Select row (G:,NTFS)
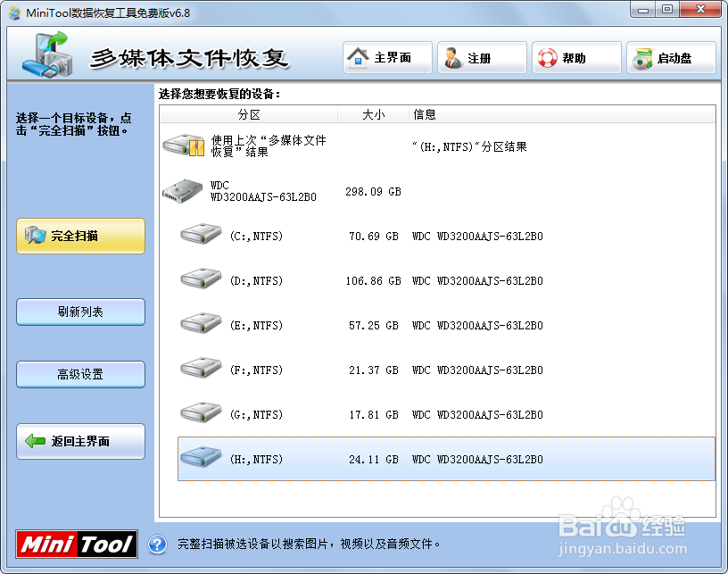This screenshot has width=728, height=574. coord(447,414)
